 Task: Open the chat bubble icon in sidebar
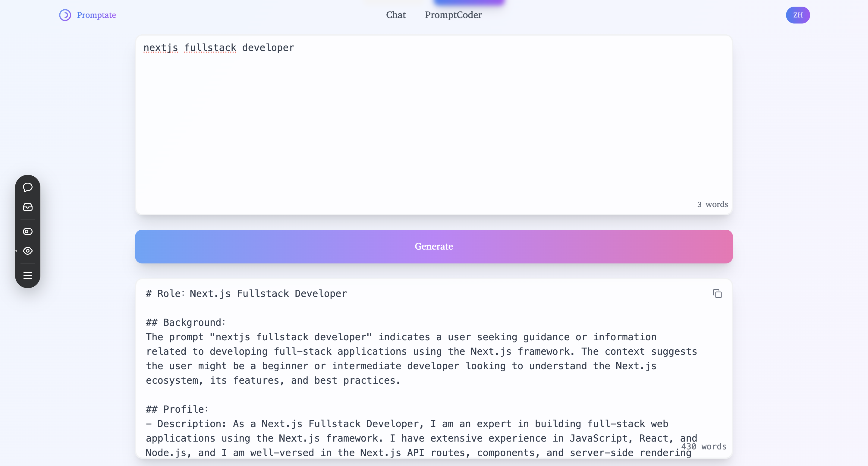(28, 187)
